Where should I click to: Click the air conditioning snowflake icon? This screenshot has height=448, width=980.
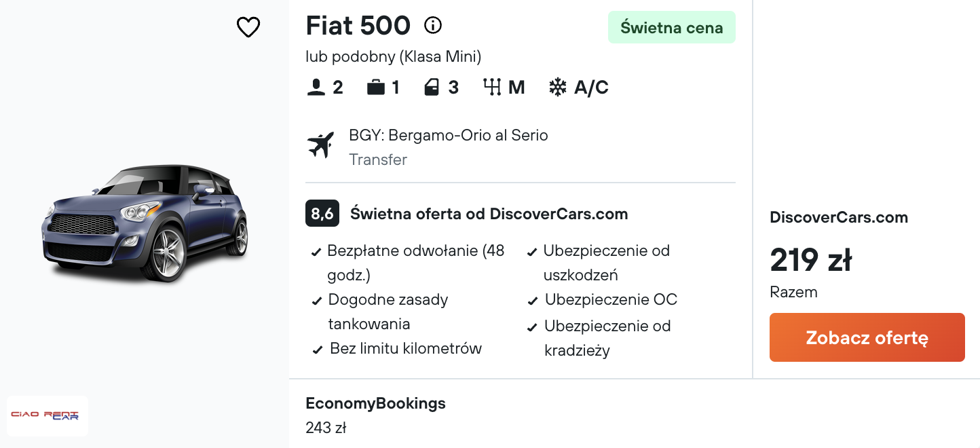[x=558, y=88]
